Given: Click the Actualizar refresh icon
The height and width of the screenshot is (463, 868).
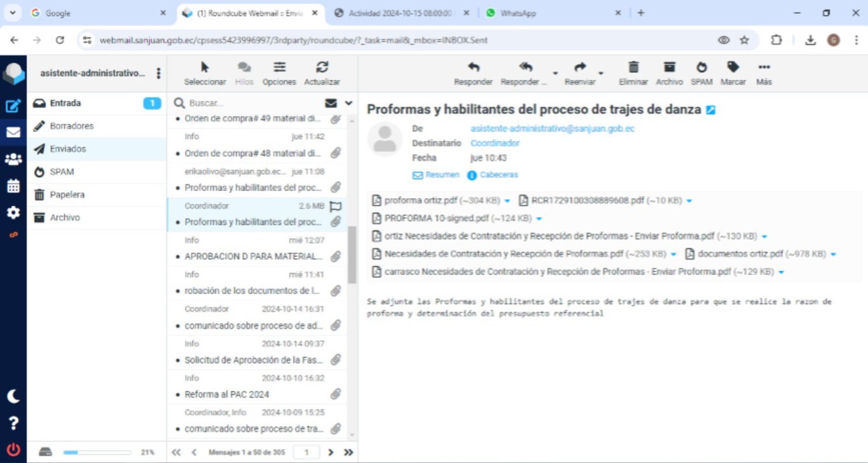Looking at the screenshot, I should click(322, 68).
